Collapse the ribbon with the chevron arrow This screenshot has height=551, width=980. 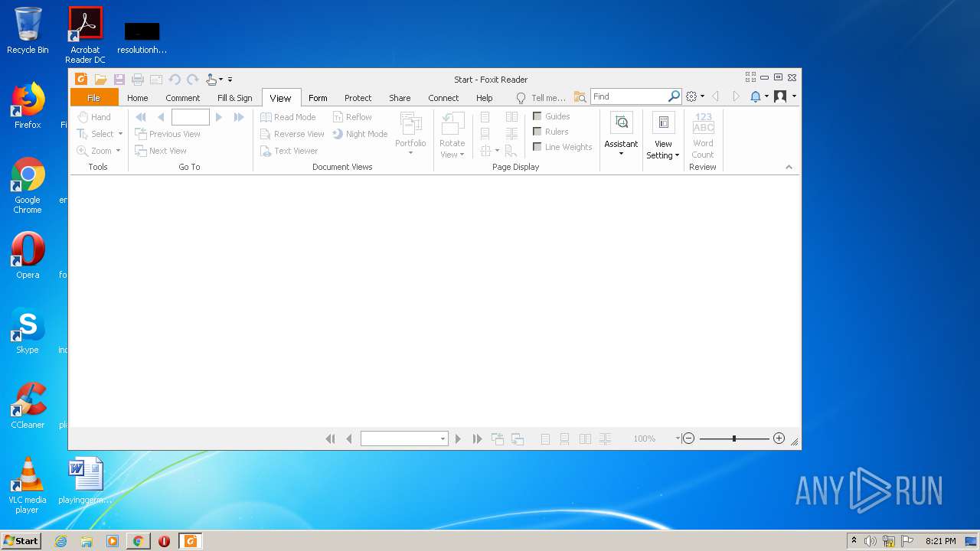click(x=789, y=167)
